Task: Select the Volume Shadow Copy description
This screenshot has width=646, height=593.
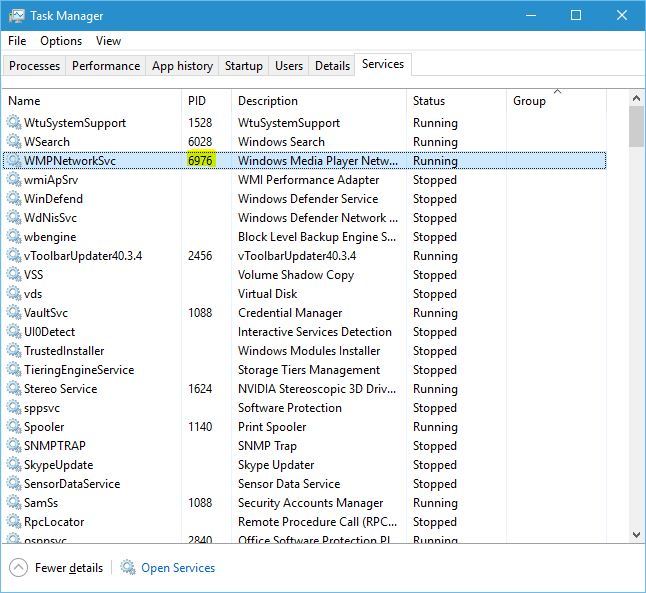Action: [296, 275]
